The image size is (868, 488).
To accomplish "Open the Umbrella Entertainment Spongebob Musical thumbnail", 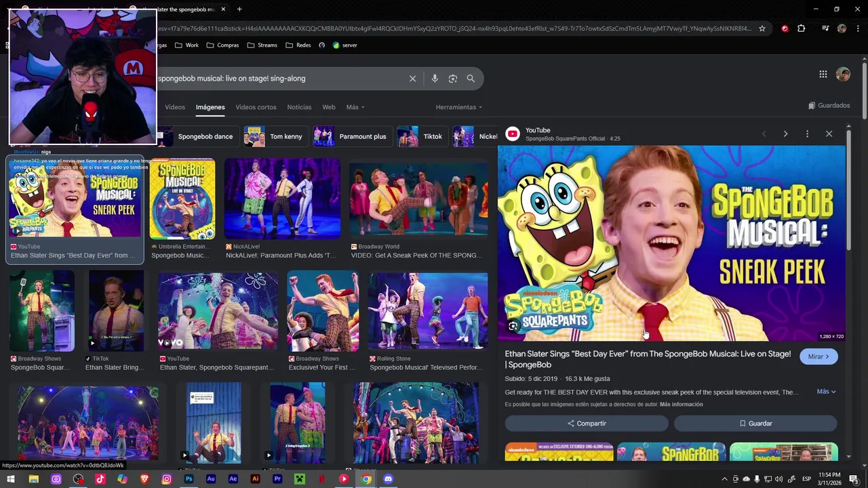I will point(182,199).
